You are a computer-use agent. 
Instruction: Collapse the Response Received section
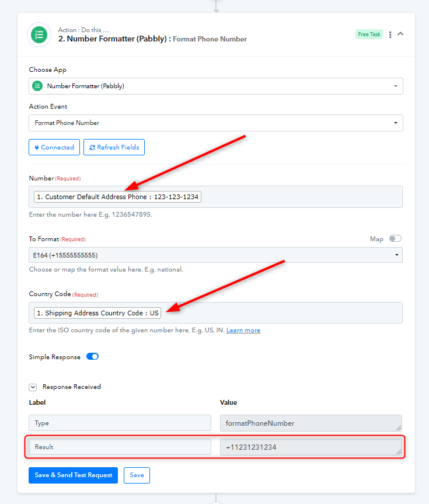point(33,387)
